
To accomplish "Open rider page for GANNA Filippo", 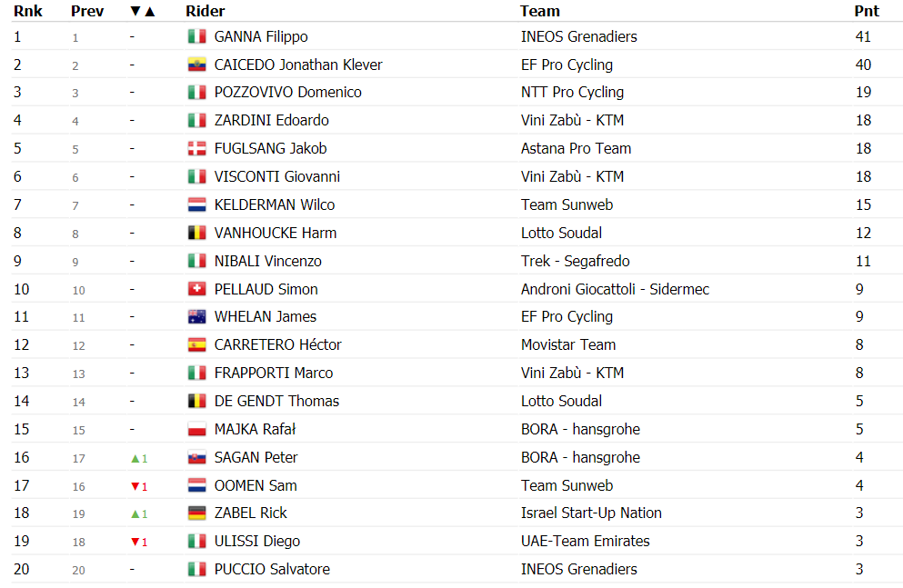I will (x=261, y=37).
